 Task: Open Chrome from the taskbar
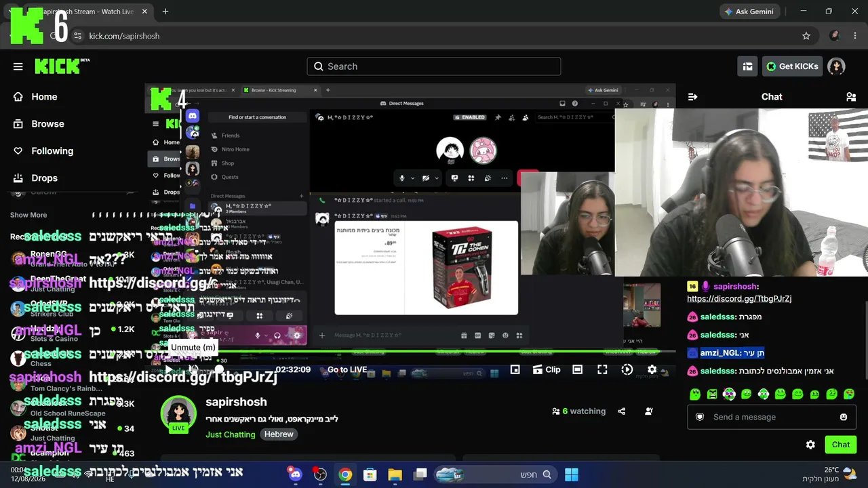(345, 474)
